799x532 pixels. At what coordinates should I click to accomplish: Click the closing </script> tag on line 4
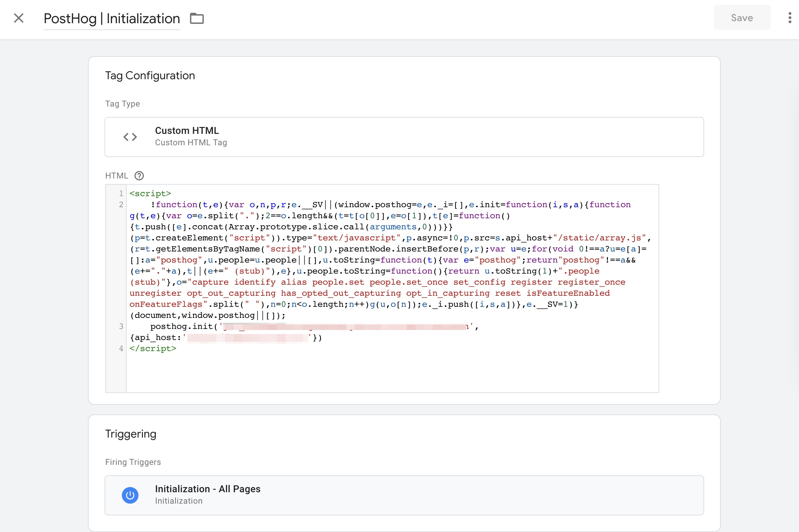(153, 348)
